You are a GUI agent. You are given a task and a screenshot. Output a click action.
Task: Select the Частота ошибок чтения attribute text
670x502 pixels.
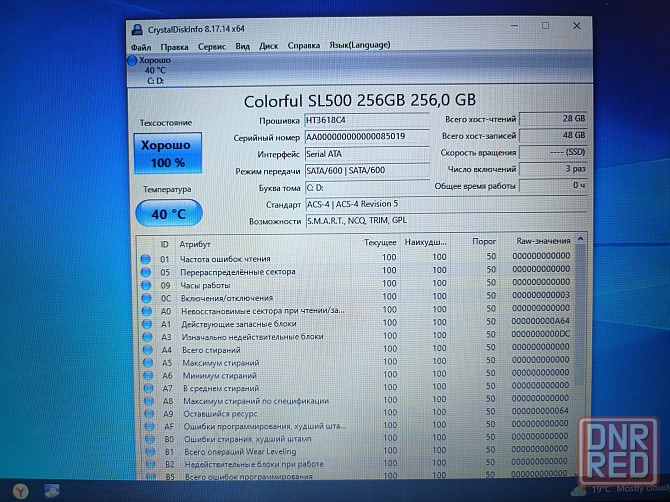(x=225, y=259)
